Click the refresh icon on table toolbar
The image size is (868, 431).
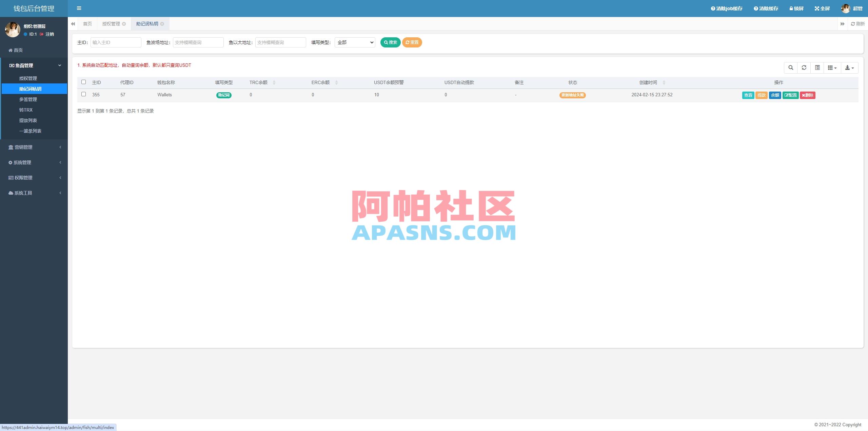804,67
